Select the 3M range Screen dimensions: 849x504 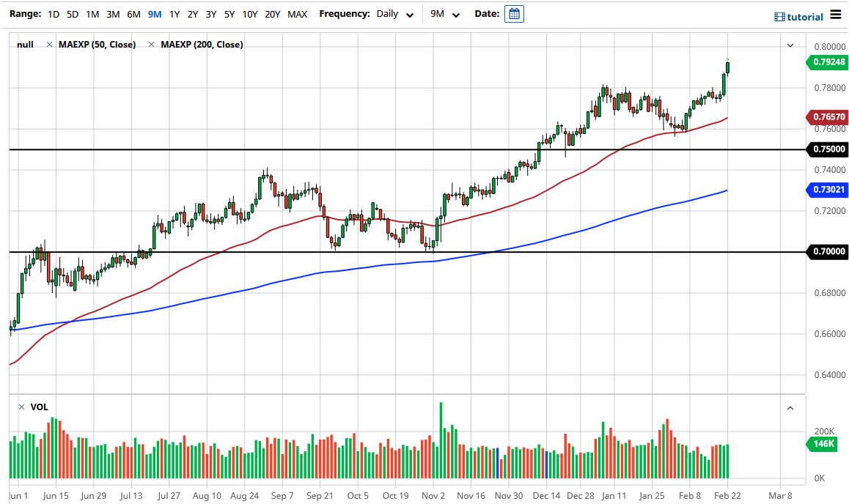tap(111, 13)
